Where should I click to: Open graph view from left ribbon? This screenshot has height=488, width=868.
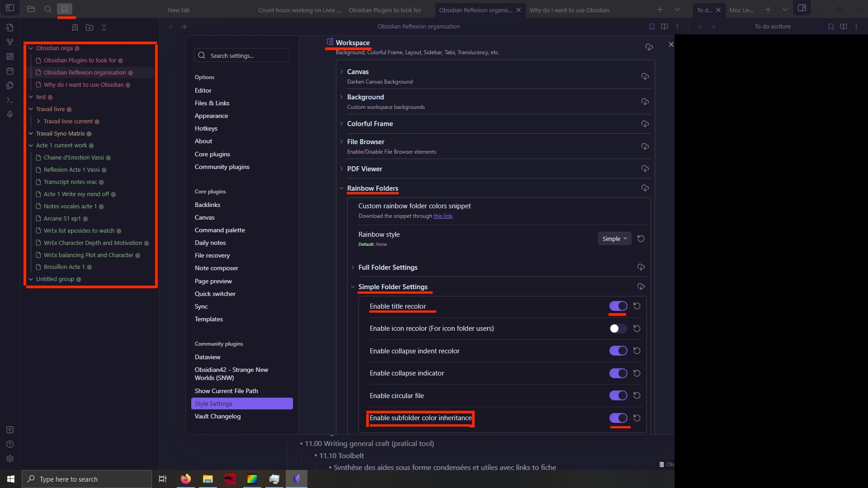click(10, 42)
